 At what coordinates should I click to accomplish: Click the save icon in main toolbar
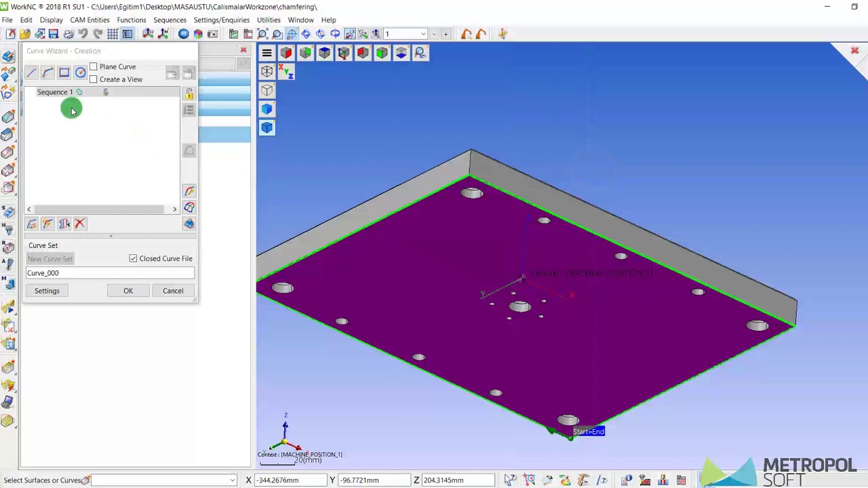click(x=54, y=34)
